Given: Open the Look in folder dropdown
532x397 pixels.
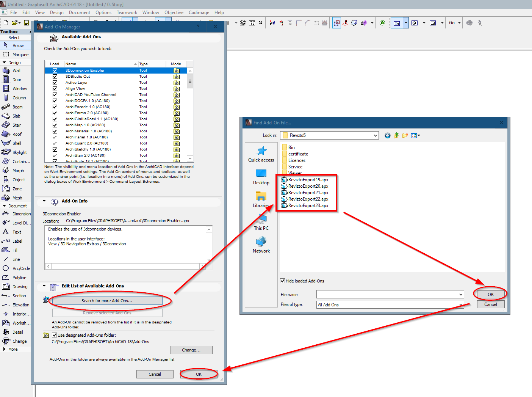Looking at the screenshot, I should [375, 135].
